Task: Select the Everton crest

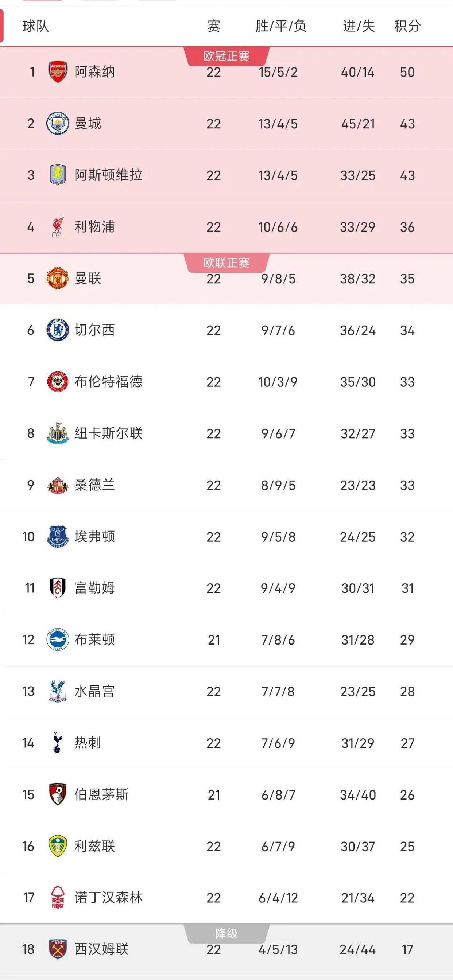Action: click(57, 537)
